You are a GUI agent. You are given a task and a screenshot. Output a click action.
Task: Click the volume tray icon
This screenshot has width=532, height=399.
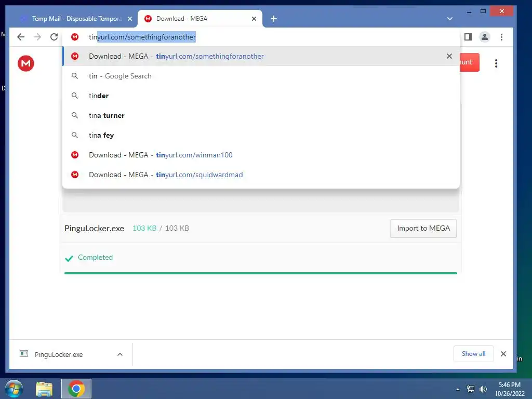tap(483, 389)
